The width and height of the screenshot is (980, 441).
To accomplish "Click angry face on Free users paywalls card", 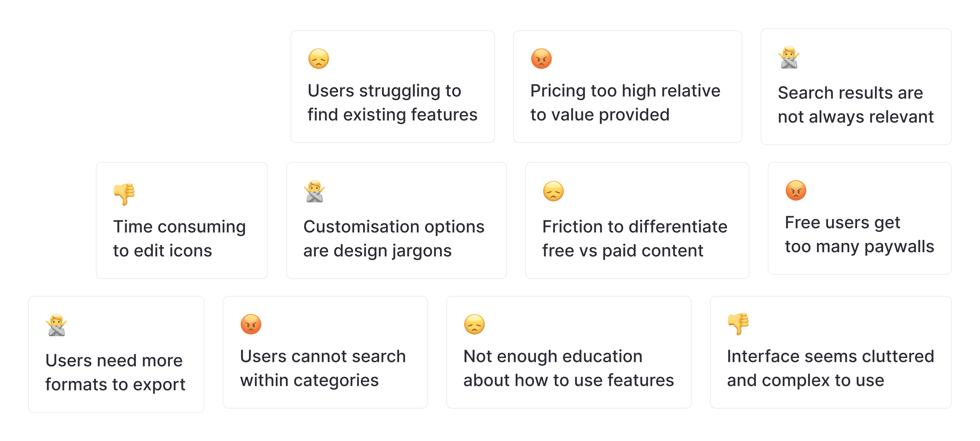I will [796, 190].
